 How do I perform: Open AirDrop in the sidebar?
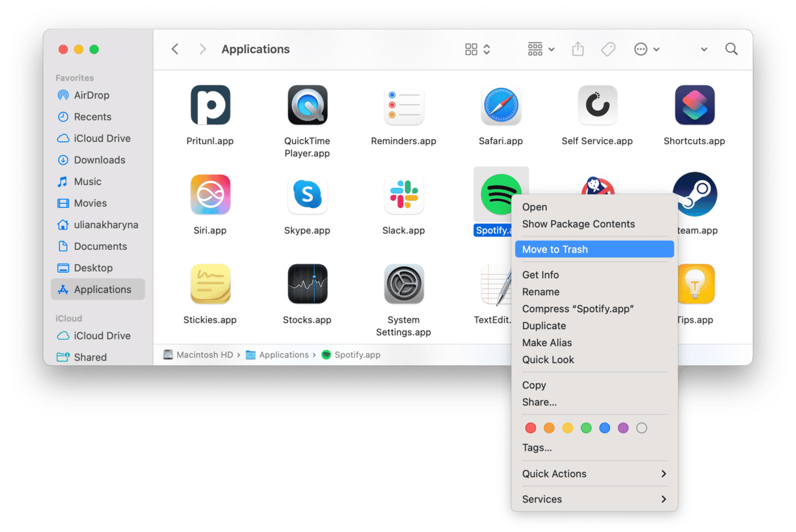(98, 95)
